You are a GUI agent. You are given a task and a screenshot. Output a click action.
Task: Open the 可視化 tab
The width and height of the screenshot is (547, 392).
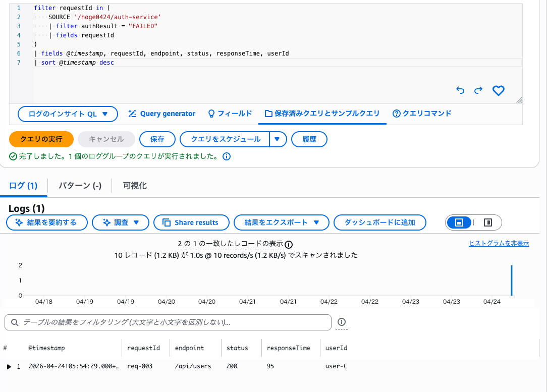[135, 186]
